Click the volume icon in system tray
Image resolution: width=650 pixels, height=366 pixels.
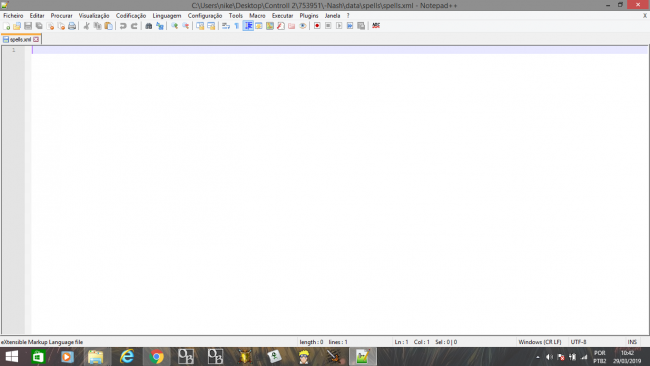pyautogui.click(x=549, y=357)
